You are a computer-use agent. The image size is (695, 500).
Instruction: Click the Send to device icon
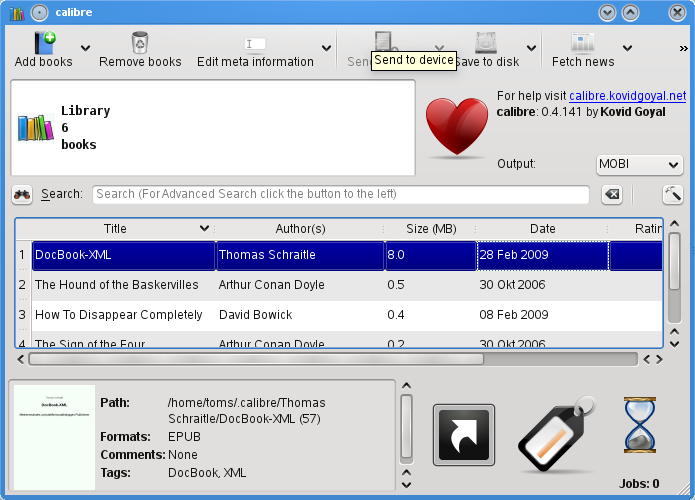point(385,41)
